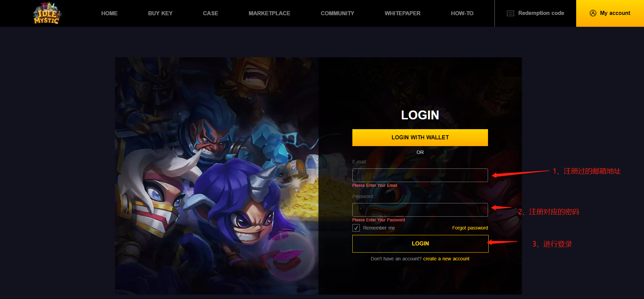Click the LOGIN WITH WALLET button

pos(420,137)
